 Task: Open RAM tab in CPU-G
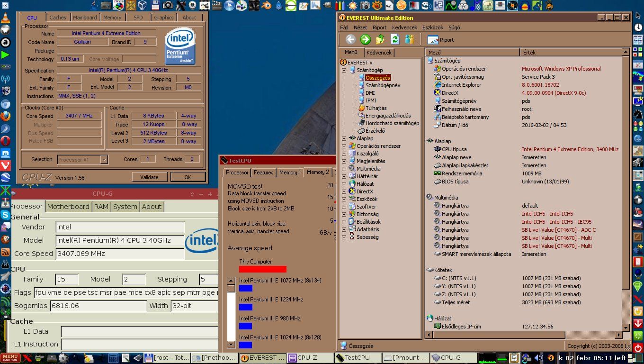[x=101, y=207]
